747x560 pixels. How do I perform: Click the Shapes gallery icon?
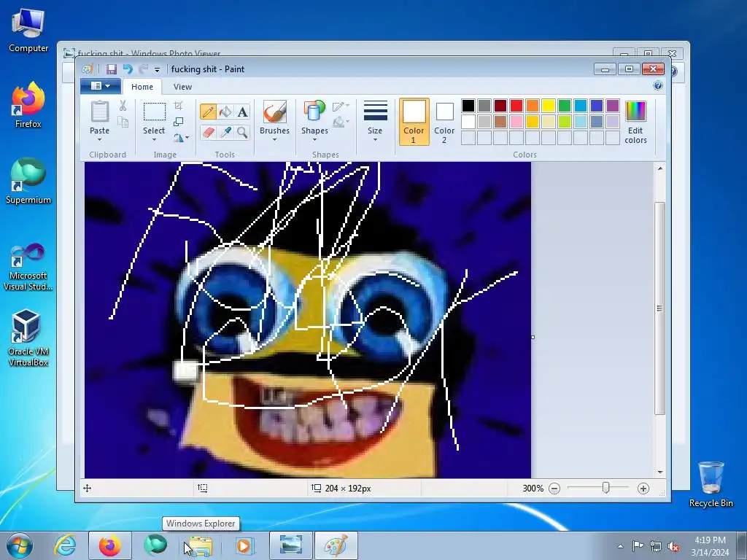[x=314, y=112]
